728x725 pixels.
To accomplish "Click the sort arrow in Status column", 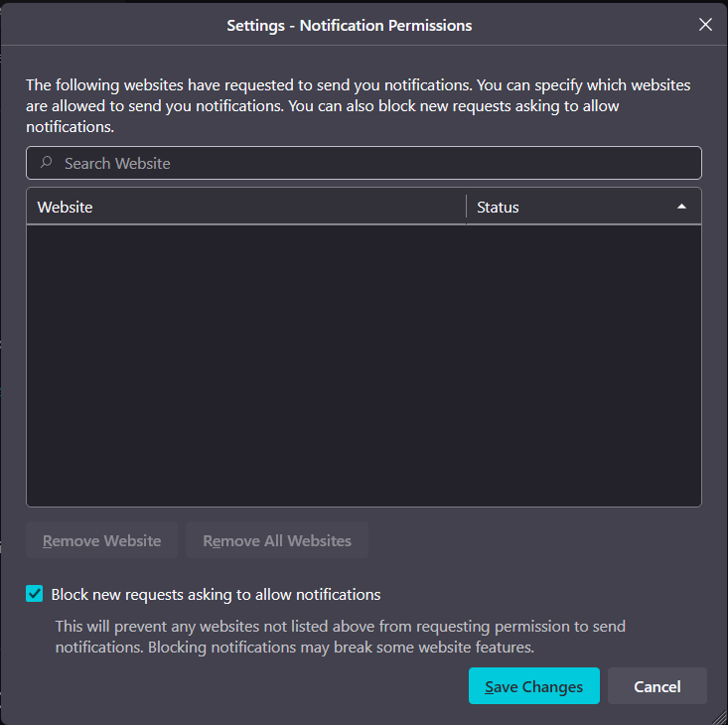I will click(x=681, y=207).
